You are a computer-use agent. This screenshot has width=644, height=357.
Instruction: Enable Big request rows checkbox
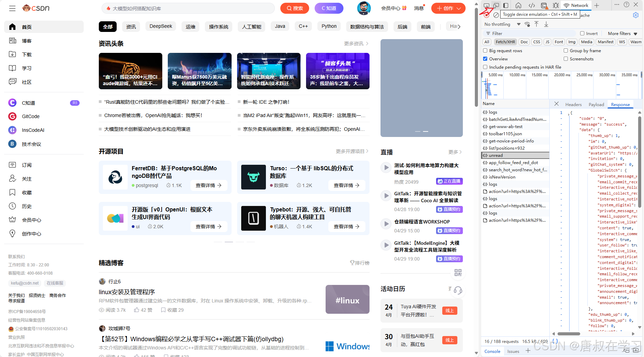coord(485,50)
